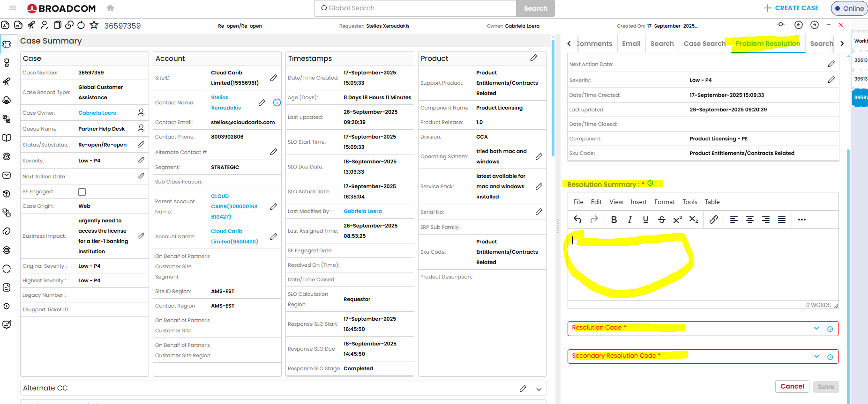
Task: Edit the Contact Name pencil icon
Action: (262, 103)
